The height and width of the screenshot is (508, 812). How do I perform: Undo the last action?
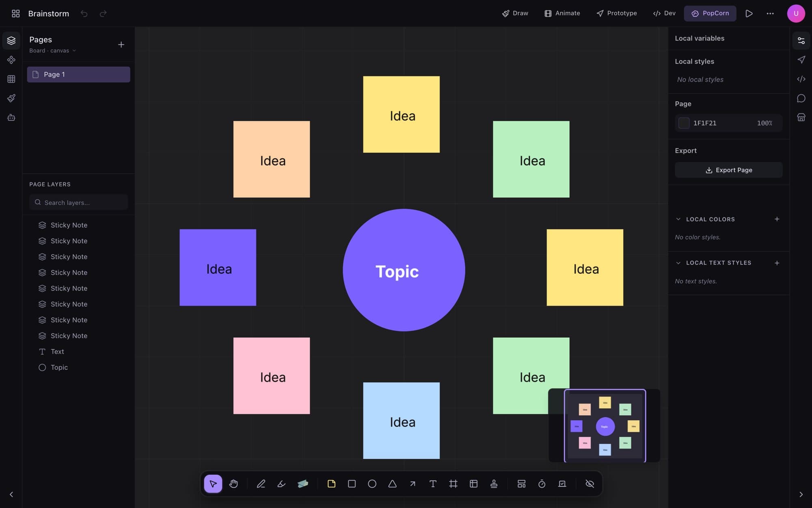[x=84, y=14]
